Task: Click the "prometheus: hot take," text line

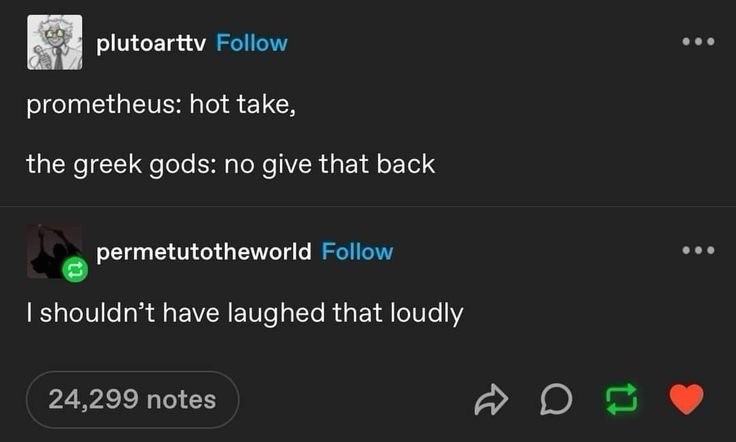Action: 161,105
